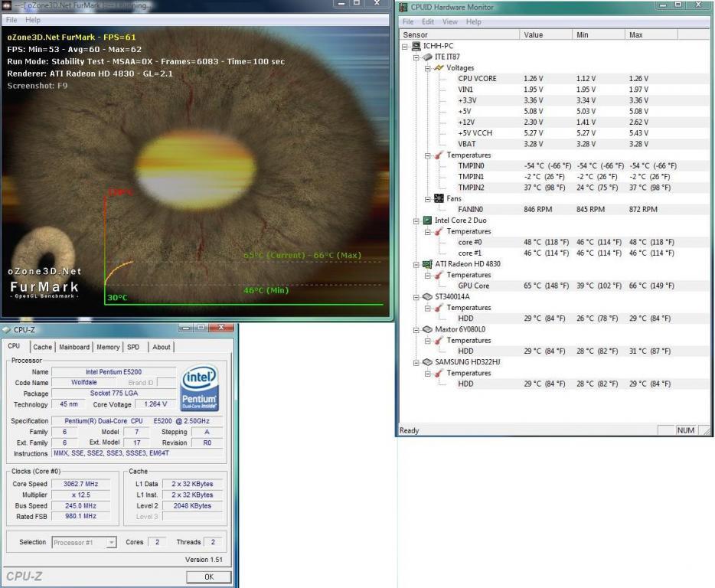The width and height of the screenshot is (715, 588).
Task: Click the Voltages lightning icon
Action: pyautogui.click(x=439, y=68)
